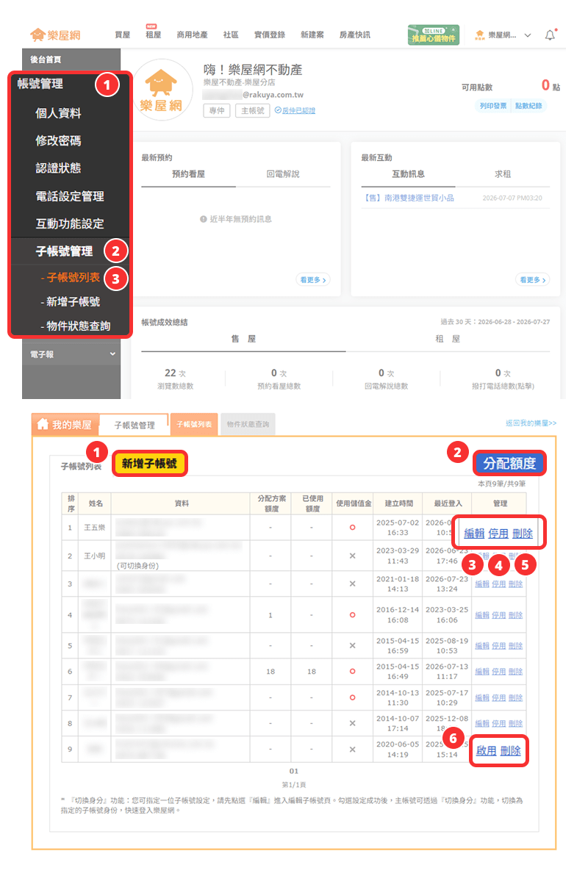This screenshot has width=588, height=876.
Task: Click the 專仲 badge
Action: 217,111
